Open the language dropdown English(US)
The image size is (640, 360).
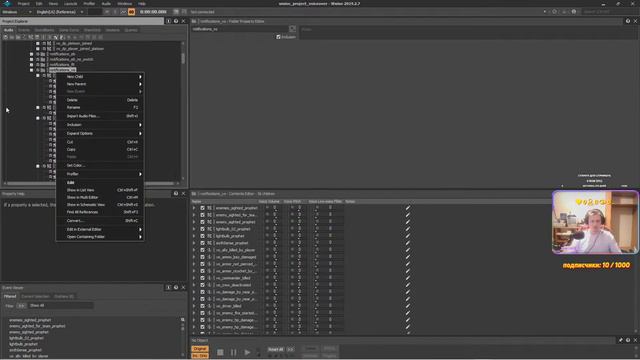(60, 12)
